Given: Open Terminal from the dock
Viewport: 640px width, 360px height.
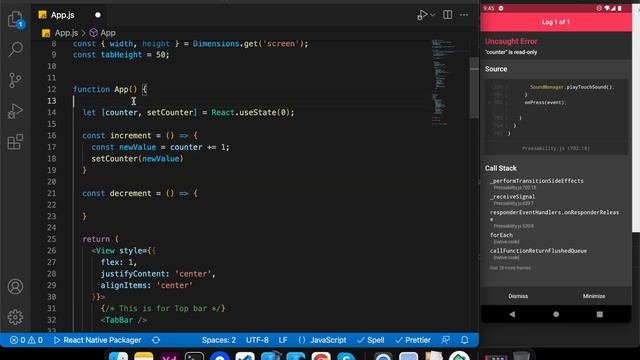Looking at the screenshot, I should pyautogui.click(x=194, y=356).
